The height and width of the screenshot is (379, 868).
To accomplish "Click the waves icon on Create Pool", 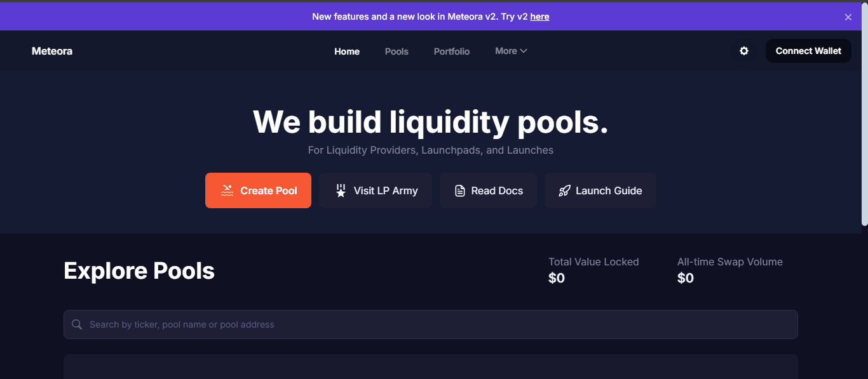I will (x=227, y=190).
